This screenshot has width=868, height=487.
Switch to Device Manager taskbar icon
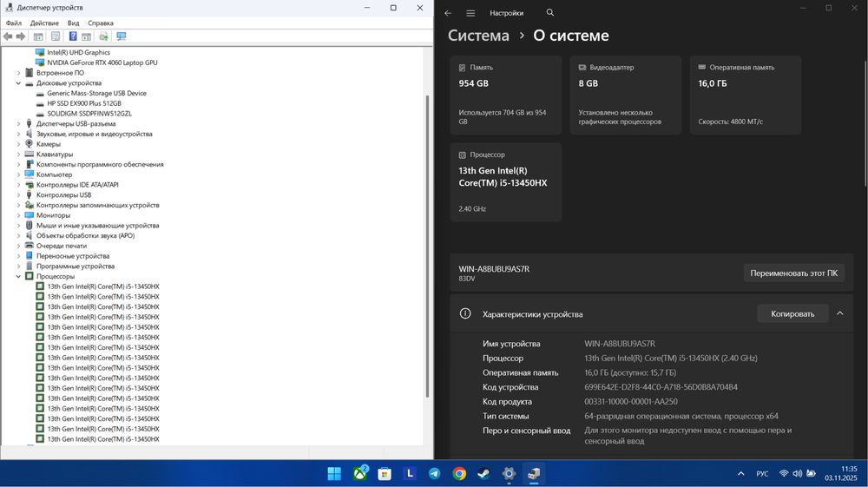point(534,474)
